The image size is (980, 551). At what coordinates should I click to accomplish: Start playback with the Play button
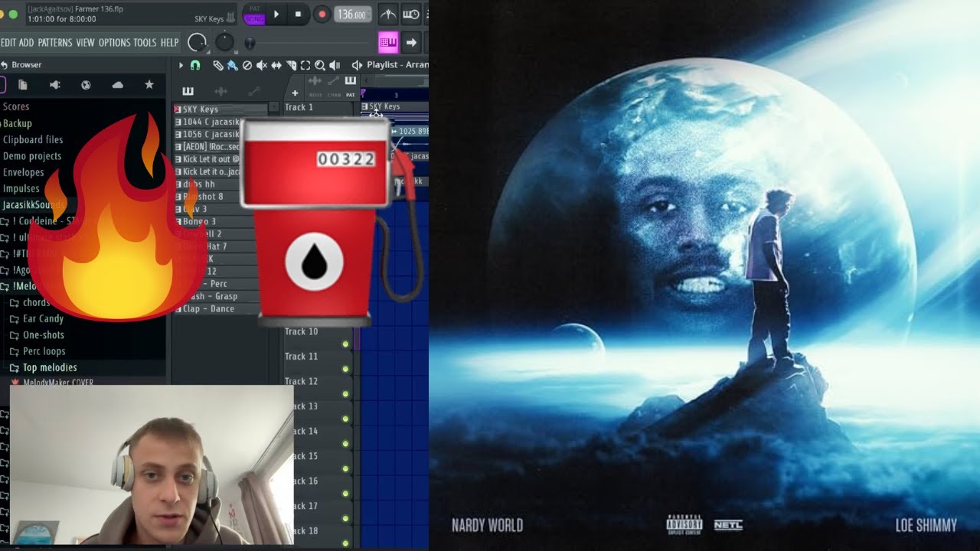(x=276, y=14)
